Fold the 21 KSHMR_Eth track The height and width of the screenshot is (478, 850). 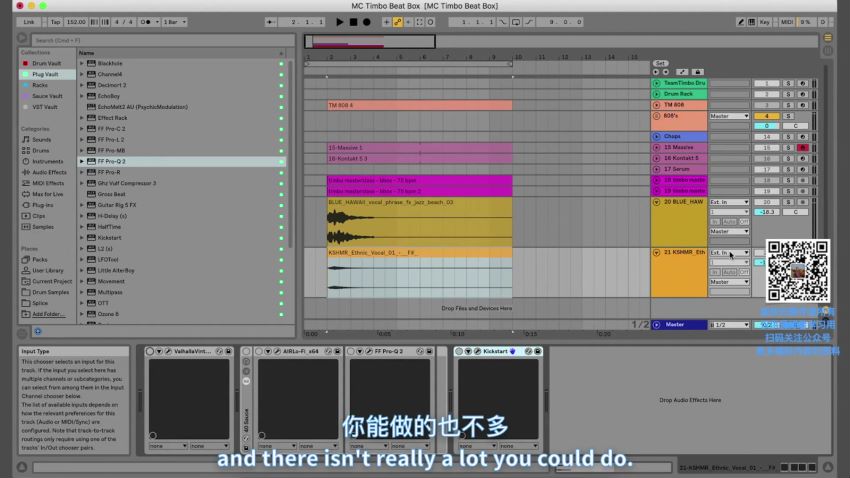click(x=656, y=253)
